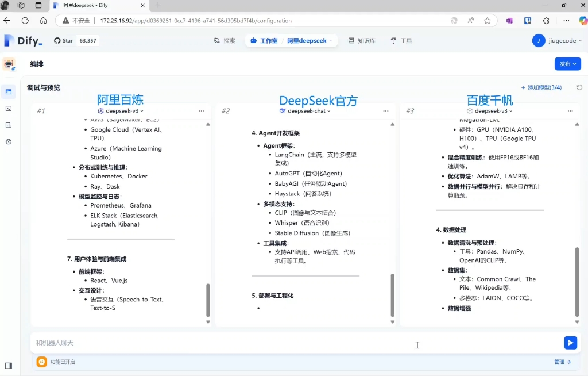Open the orchestration icon in the left sidebar
This screenshot has width=588, height=376.
(8, 91)
